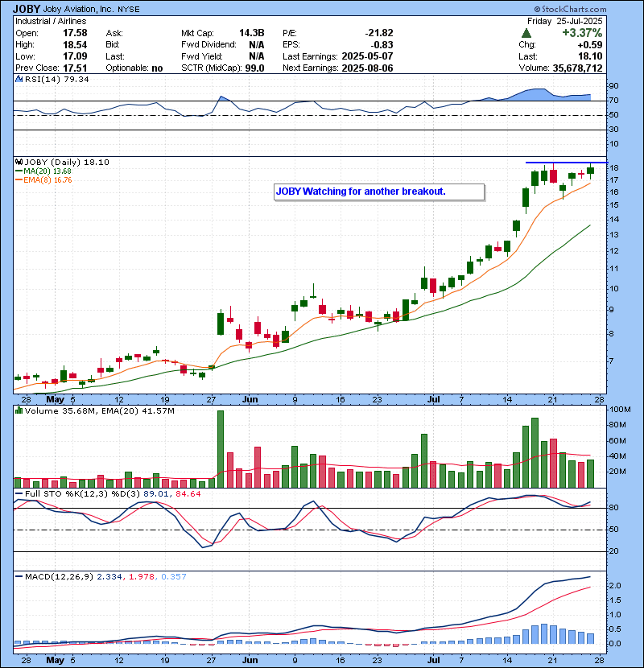Click the Industrial / Airlines sector label
Image resolution: width=644 pixels, height=668 pixels.
(51, 21)
